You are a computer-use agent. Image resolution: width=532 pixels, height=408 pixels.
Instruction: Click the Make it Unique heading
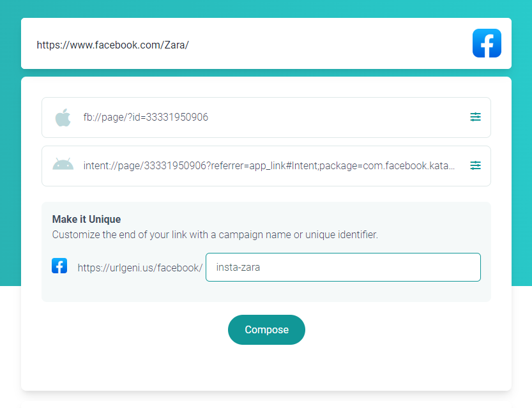tap(86, 220)
